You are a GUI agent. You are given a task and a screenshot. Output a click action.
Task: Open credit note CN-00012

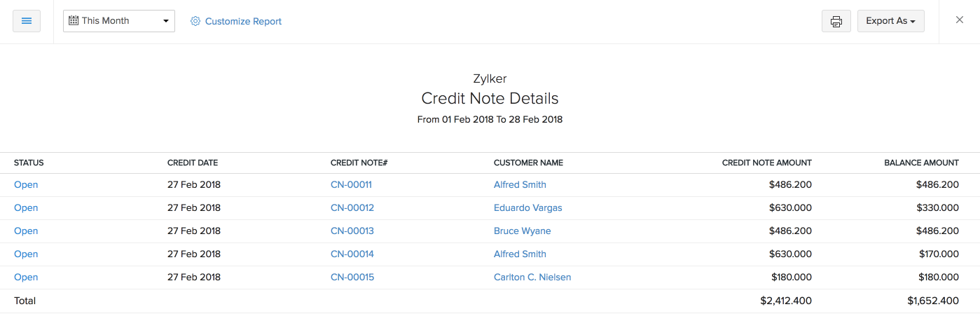click(x=352, y=208)
